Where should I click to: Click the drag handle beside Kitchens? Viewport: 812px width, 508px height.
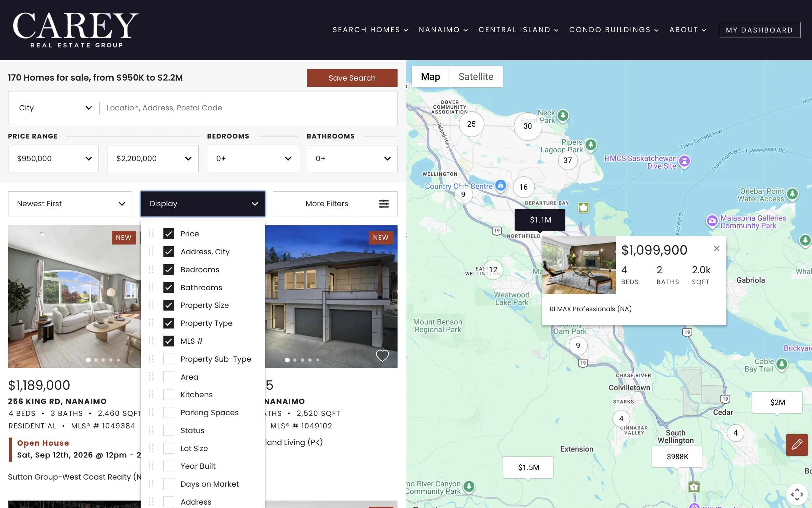tap(151, 395)
